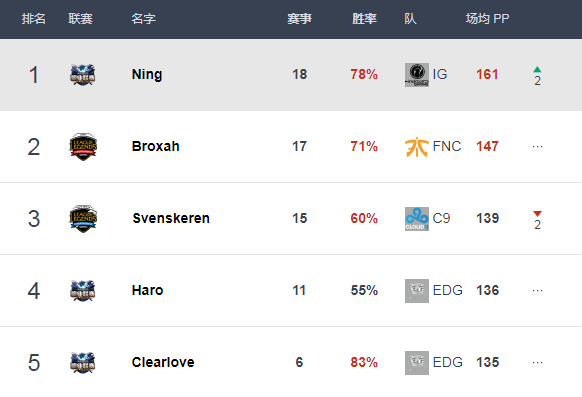The image size is (582, 397).
Task: Open player Svenskeren's profile link
Action: (171, 219)
